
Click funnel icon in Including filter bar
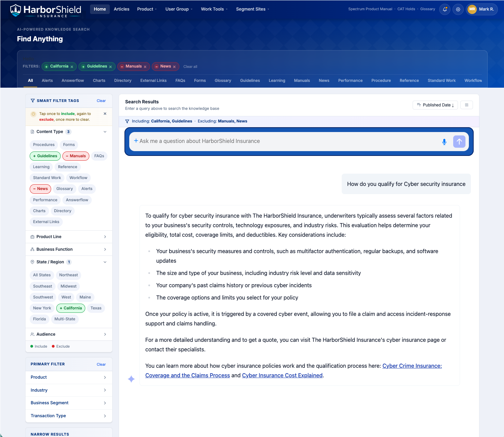127,121
